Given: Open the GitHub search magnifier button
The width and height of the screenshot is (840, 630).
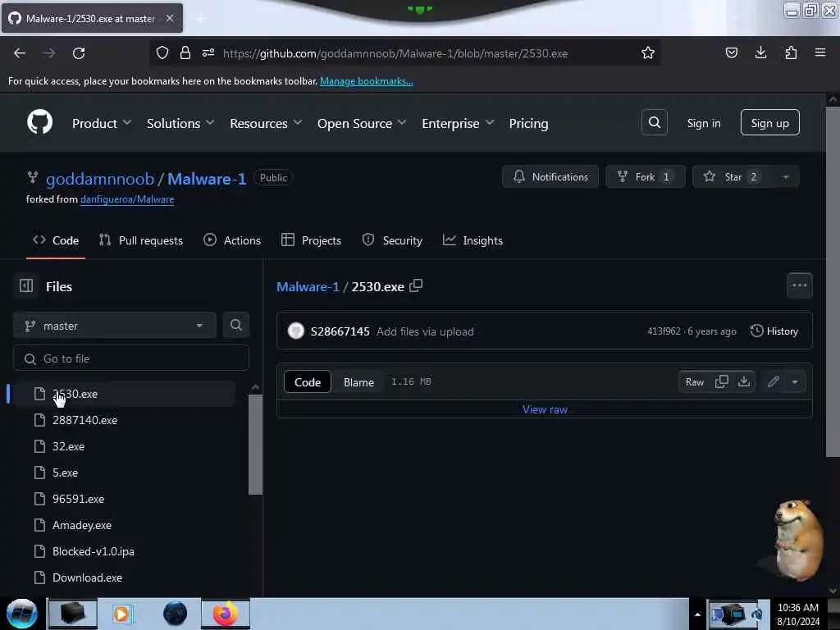Looking at the screenshot, I should [654, 123].
